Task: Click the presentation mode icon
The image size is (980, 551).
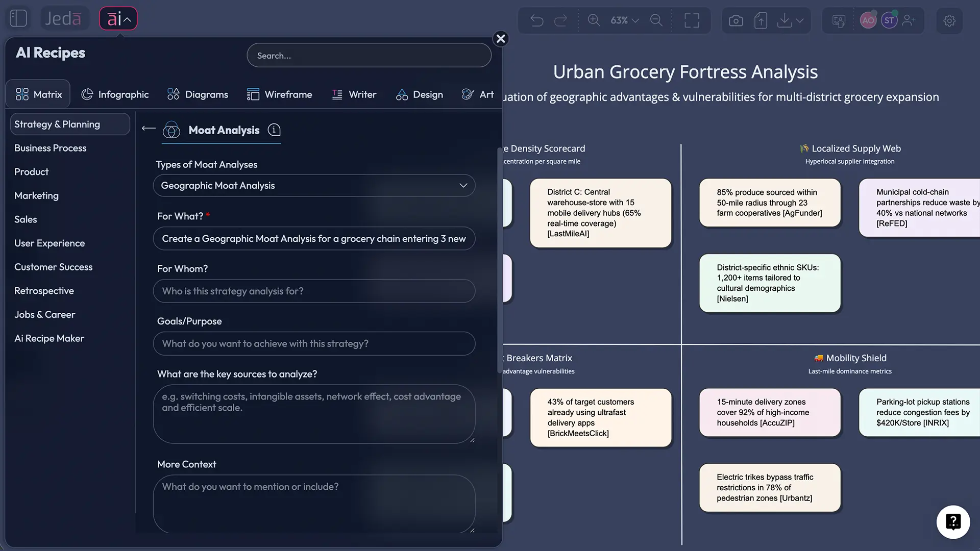Action: click(x=838, y=20)
